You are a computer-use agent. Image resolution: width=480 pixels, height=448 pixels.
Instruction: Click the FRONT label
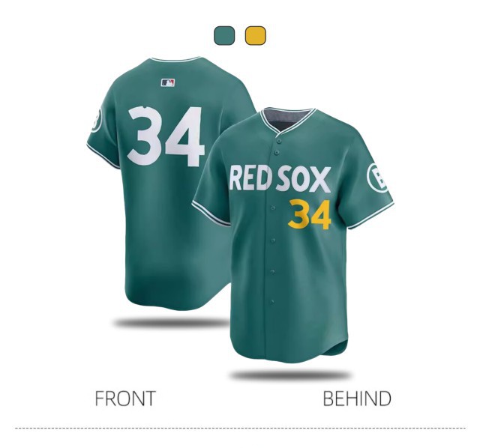pos(125,398)
